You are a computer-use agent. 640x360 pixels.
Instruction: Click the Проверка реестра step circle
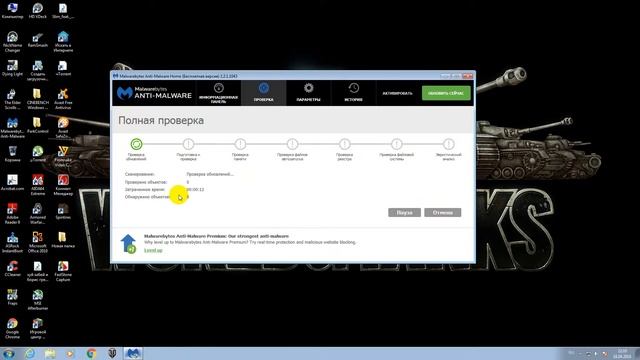pos(344,144)
